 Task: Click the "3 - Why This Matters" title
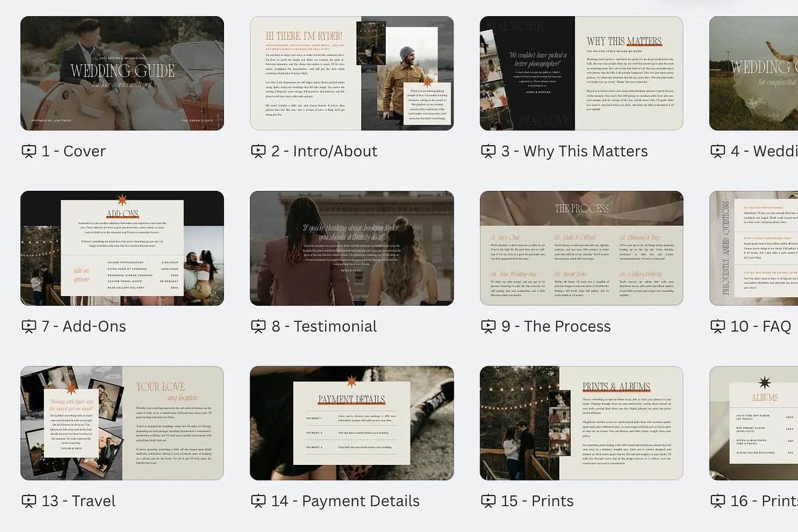pyautogui.click(x=575, y=151)
